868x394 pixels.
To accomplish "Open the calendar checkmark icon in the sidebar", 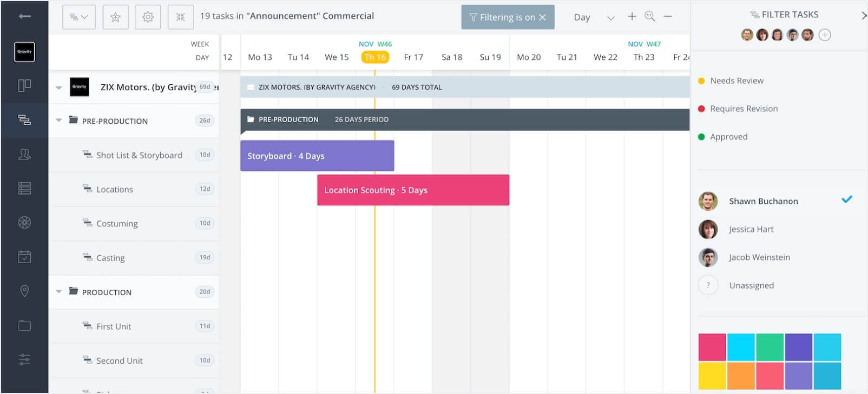I will coord(24,257).
